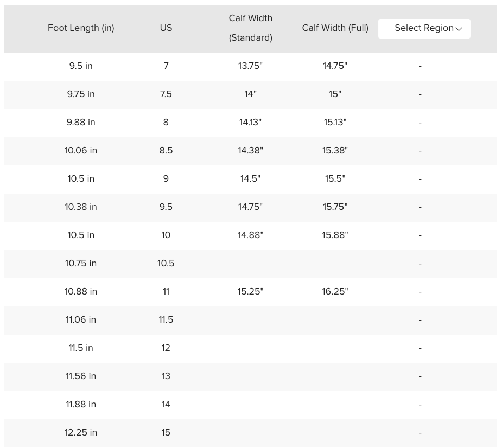The image size is (502, 448).
Task: Click the US size 13 cell
Action: [x=166, y=376]
